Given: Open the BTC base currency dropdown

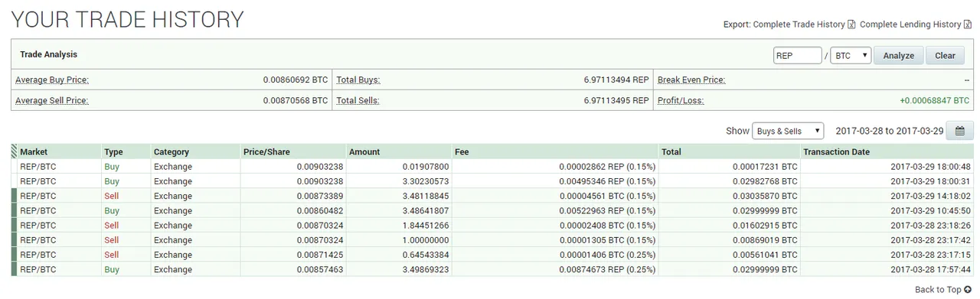Looking at the screenshot, I should tap(851, 55).
